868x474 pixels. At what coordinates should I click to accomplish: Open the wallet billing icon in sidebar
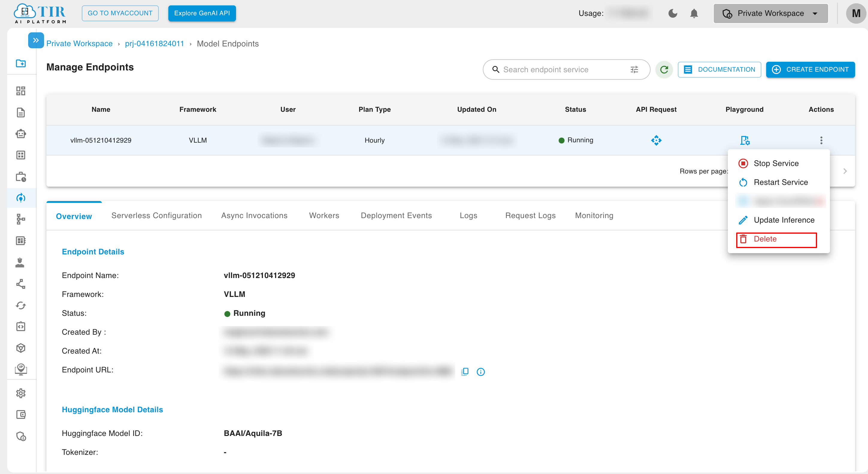coord(21,414)
